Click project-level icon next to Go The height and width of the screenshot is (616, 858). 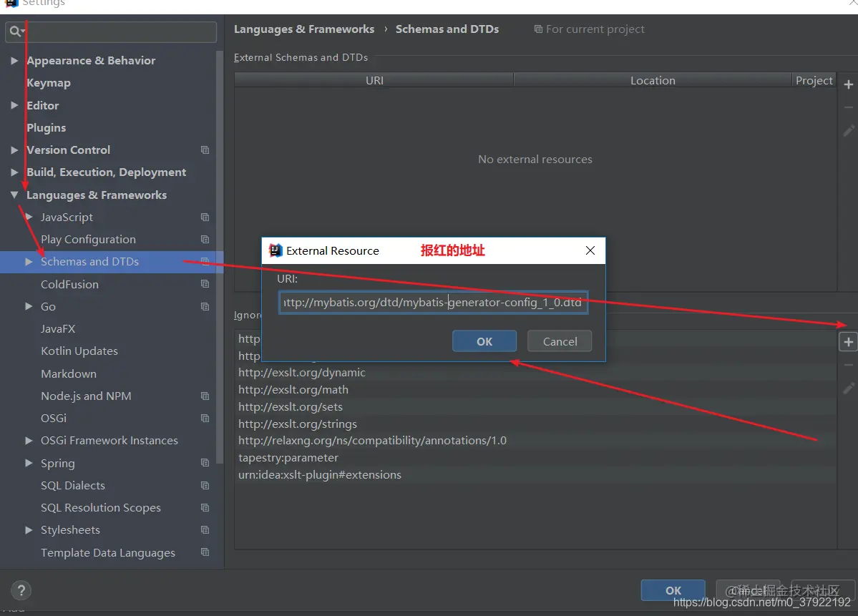click(205, 306)
